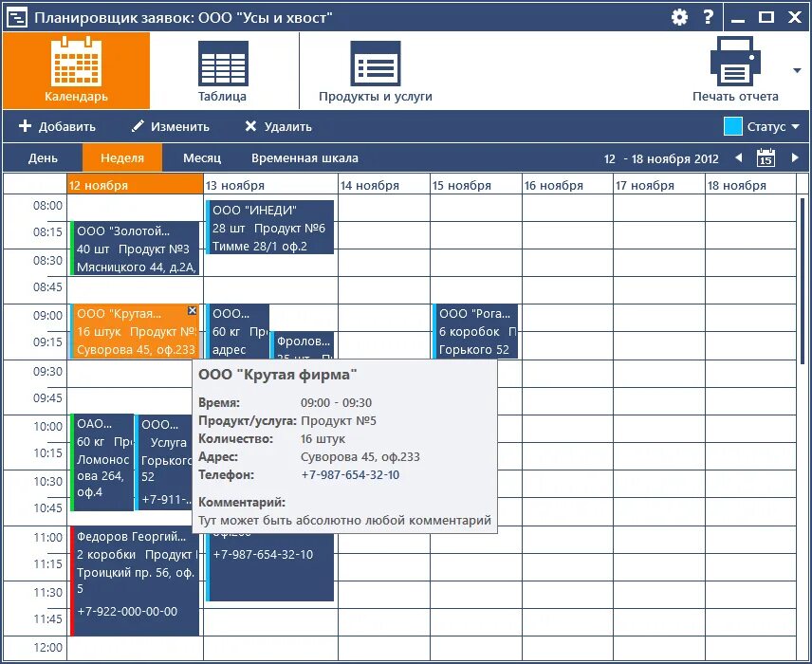Image resolution: width=812 pixels, height=664 pixels.
Task: Click the Печать отчета printer icon
Action: pyautogui.click(x=735, y=61)
